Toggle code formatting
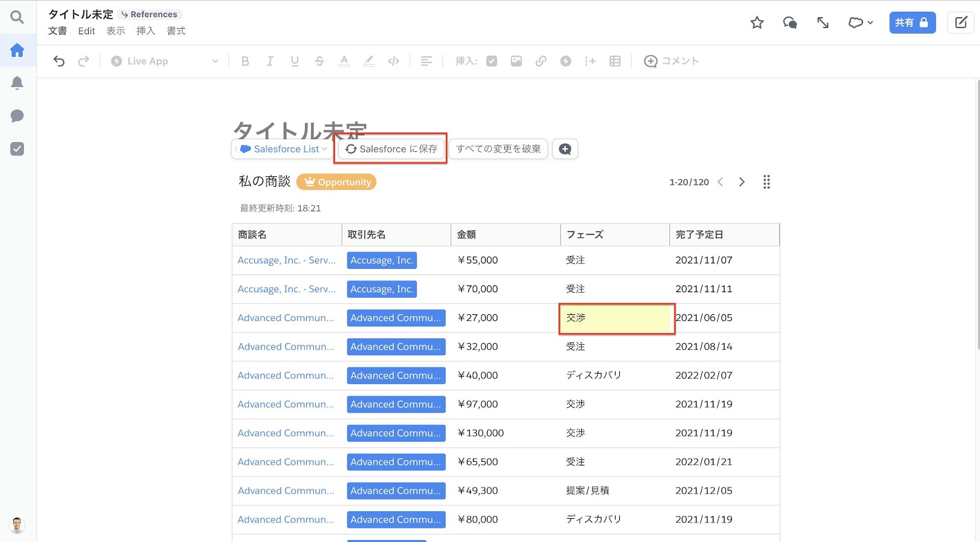This screenshot has width=980, height=542. coord(394,61)
